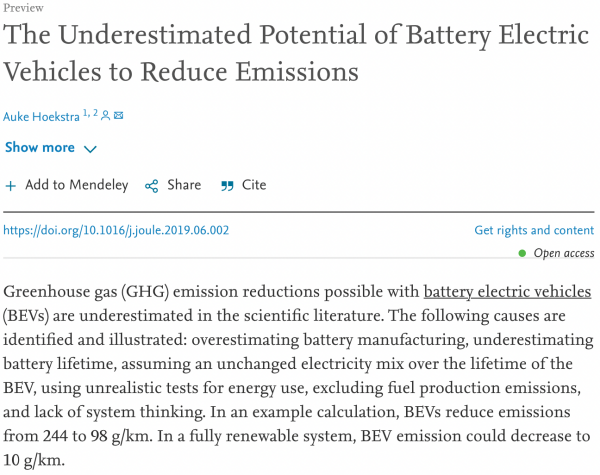Add article to Mendeley
Image resolution: width=600 pixels, height=475 pixels.
click(x=76, y=185)
